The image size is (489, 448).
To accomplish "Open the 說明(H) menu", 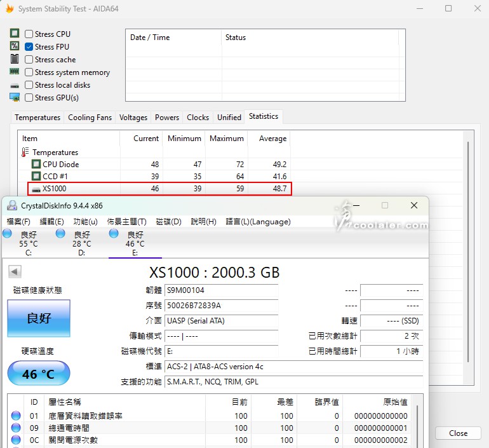I will click(204, 222).
